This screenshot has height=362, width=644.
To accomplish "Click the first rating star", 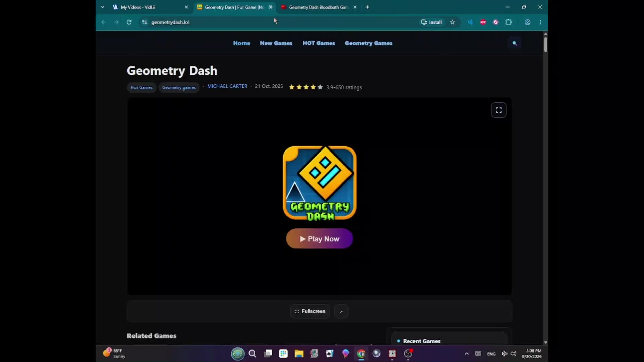I will point(292,87).
